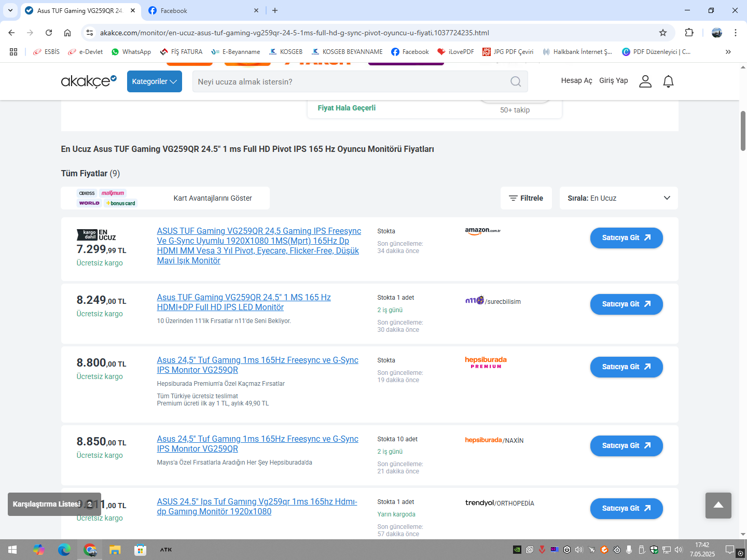Image resolution: width=747 pixels, height=560 pixels.
Task: View site information icon in address bar
Action: pyautogui.click(x=90, y=33)
